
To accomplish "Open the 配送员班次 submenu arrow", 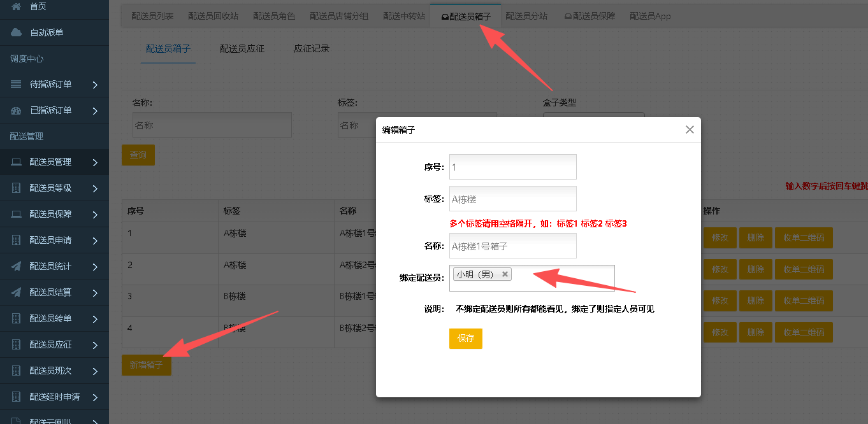I will [x=95, y=371].
